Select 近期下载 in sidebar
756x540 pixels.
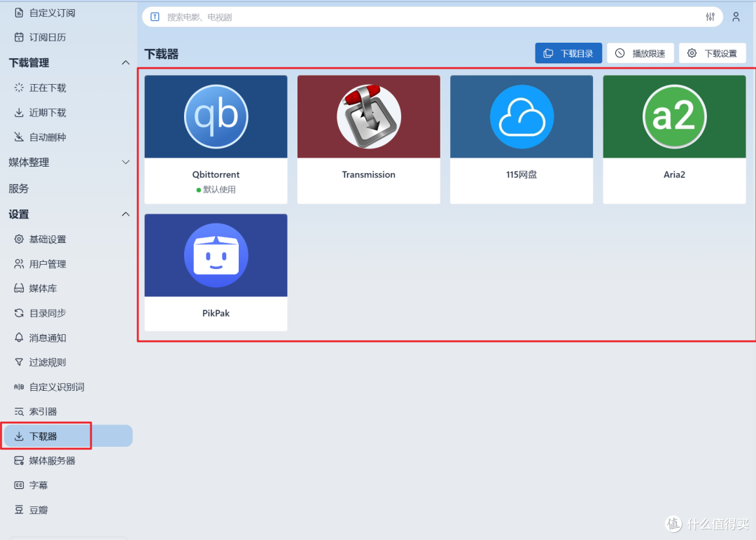(48, 113)
